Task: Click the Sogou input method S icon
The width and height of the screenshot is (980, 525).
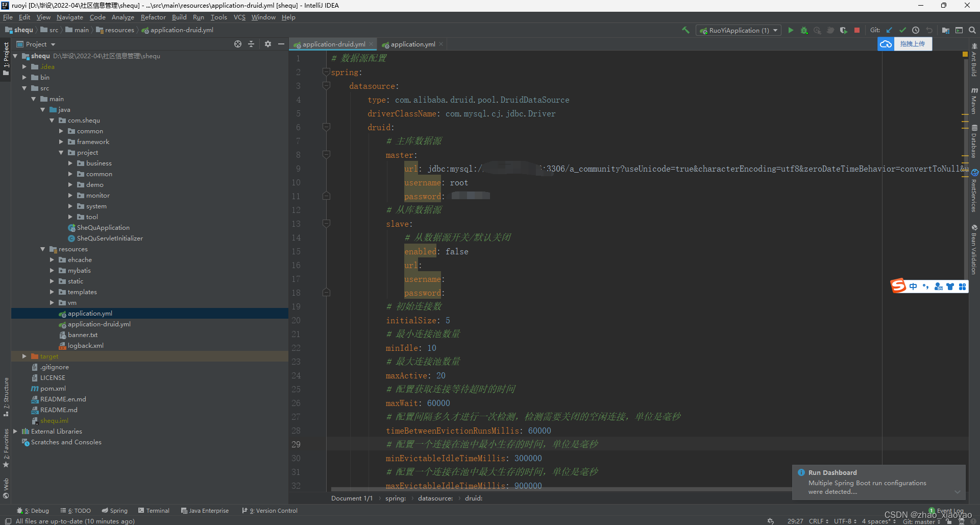Action: pyautogui.click(x=898, y=286)
